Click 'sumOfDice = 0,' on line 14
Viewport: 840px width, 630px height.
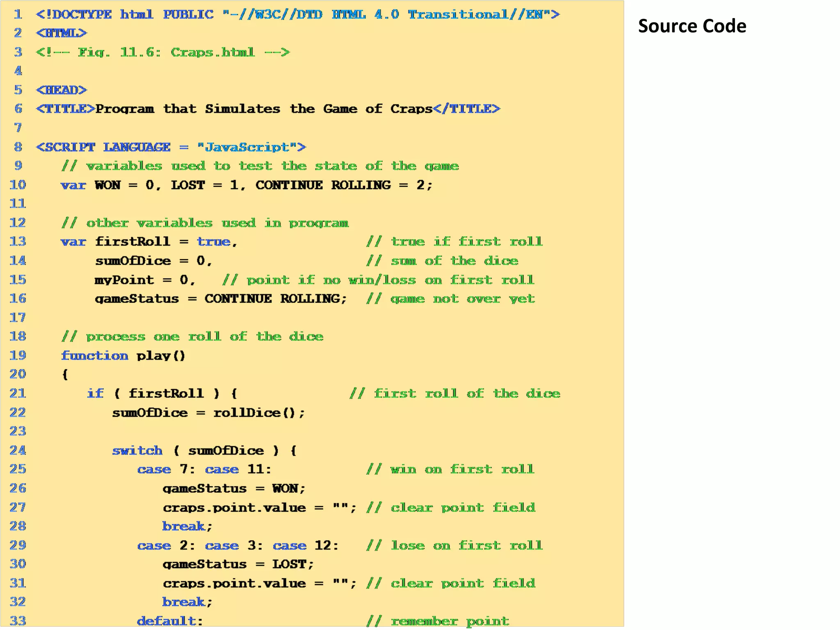coord(154,261)
